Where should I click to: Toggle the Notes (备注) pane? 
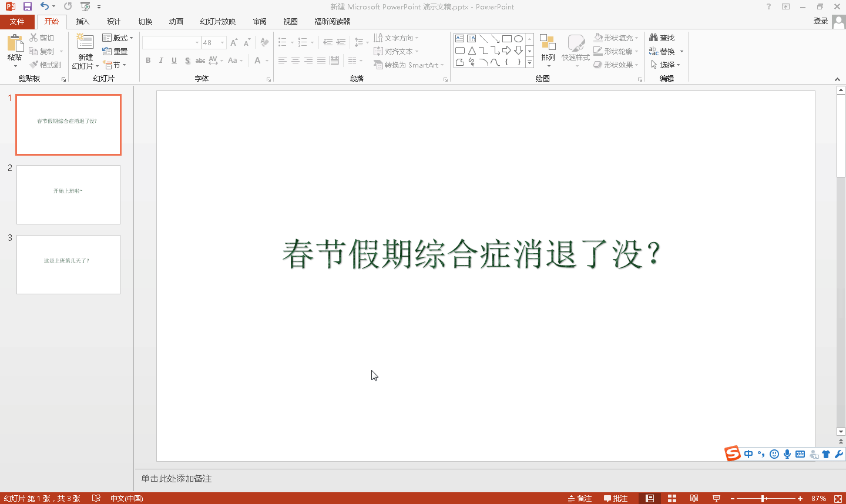579,498
